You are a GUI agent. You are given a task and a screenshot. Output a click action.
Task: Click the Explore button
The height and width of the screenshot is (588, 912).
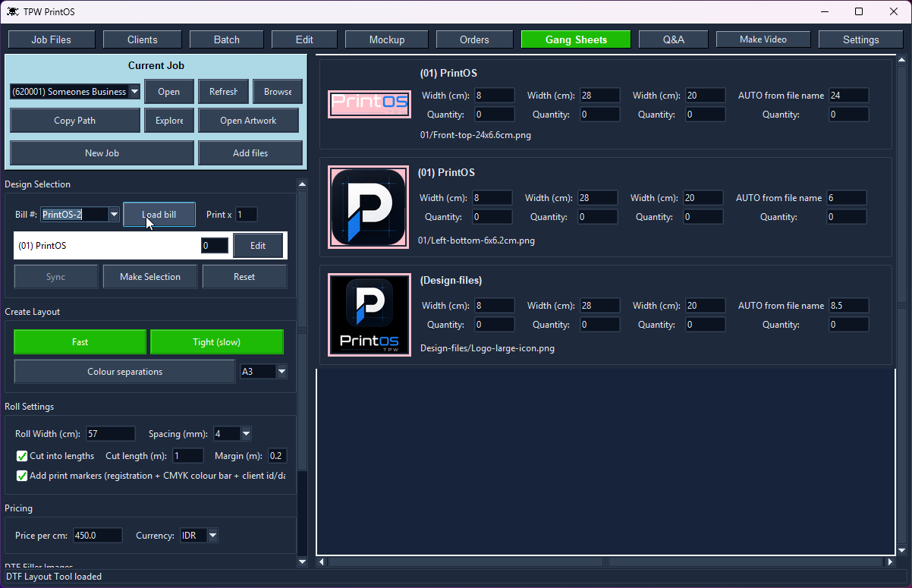pyautogui.click(x=169, y=121)
